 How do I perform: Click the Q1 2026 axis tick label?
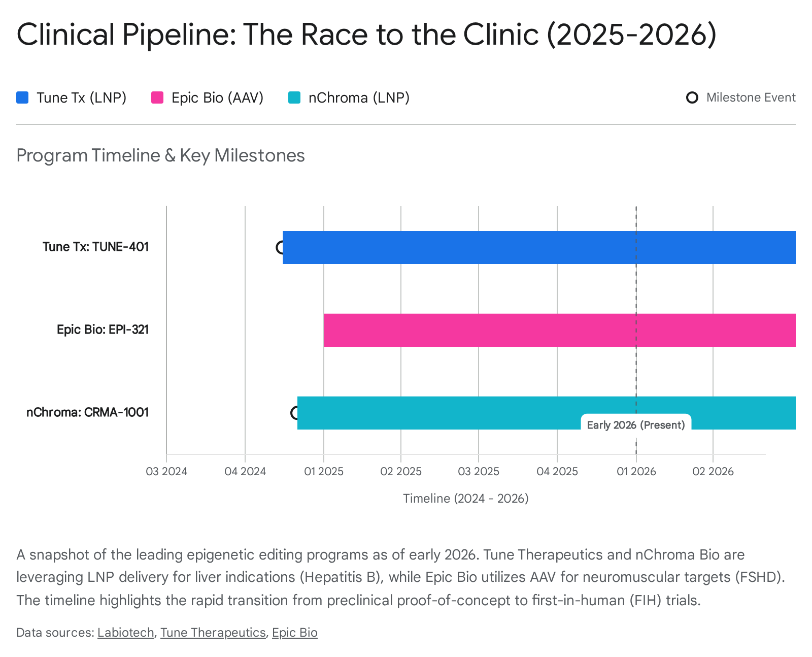pyautogui.click(x=636, y=471)
